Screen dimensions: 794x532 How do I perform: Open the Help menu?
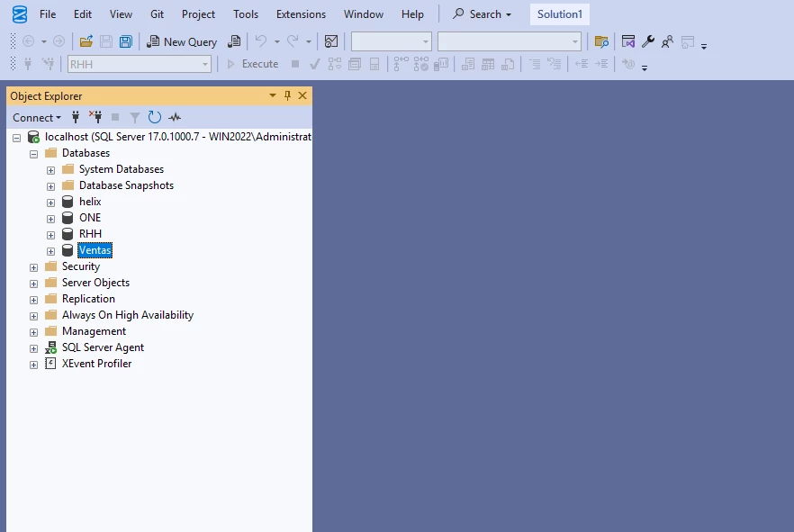[x=412, y=14]
